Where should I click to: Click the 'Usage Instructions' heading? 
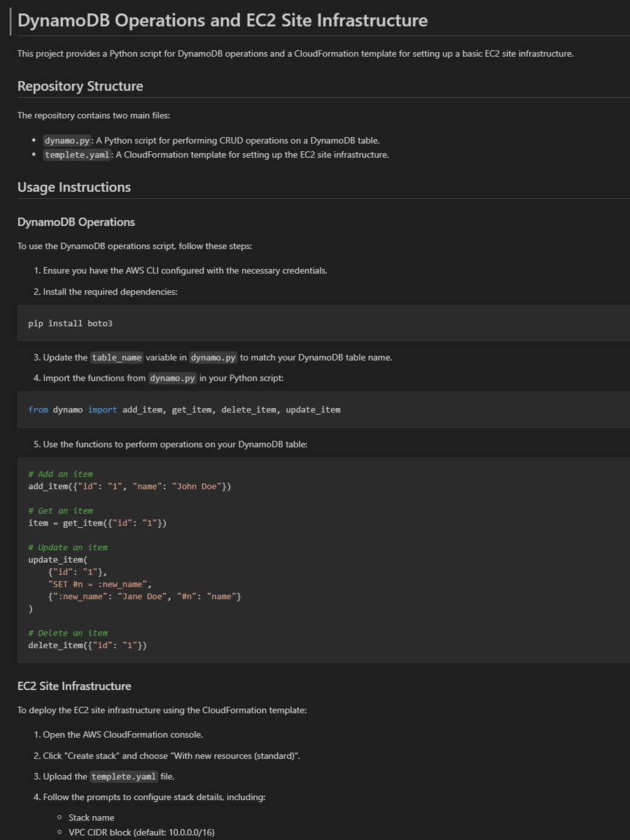[74, 187]
